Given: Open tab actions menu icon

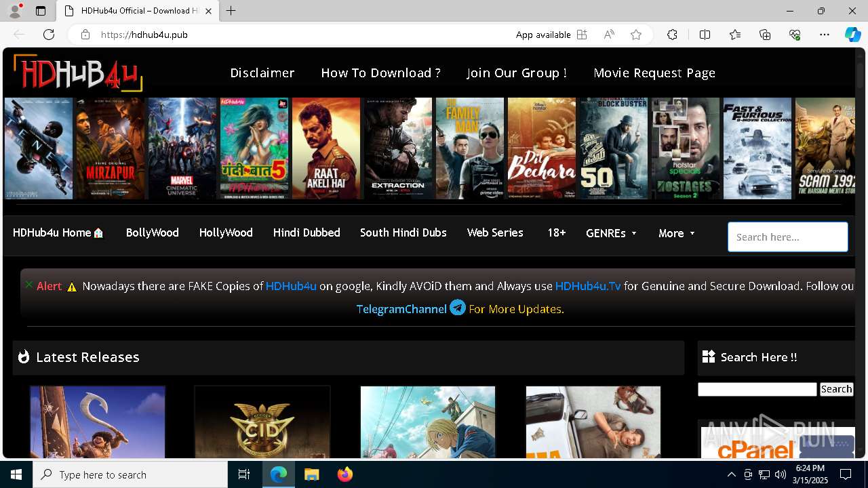Looking at the screenshot, I should (x=41, y=11).
